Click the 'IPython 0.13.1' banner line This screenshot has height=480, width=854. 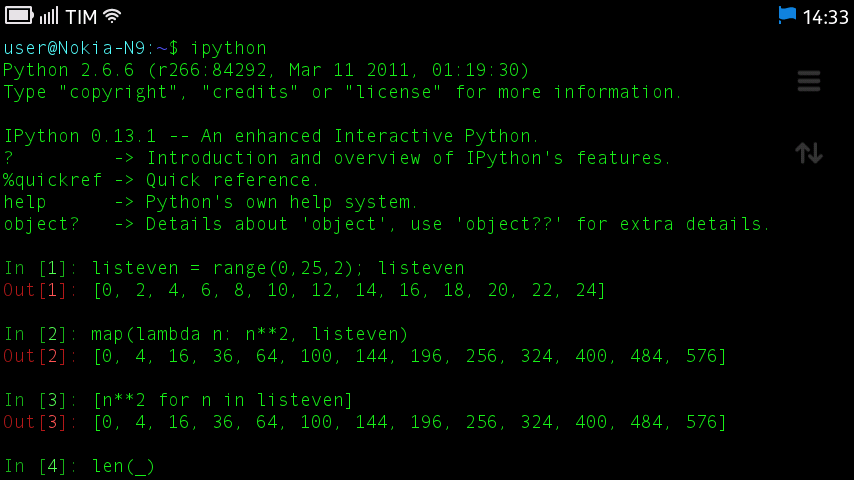pyautogui.click(x=272, y=136)
